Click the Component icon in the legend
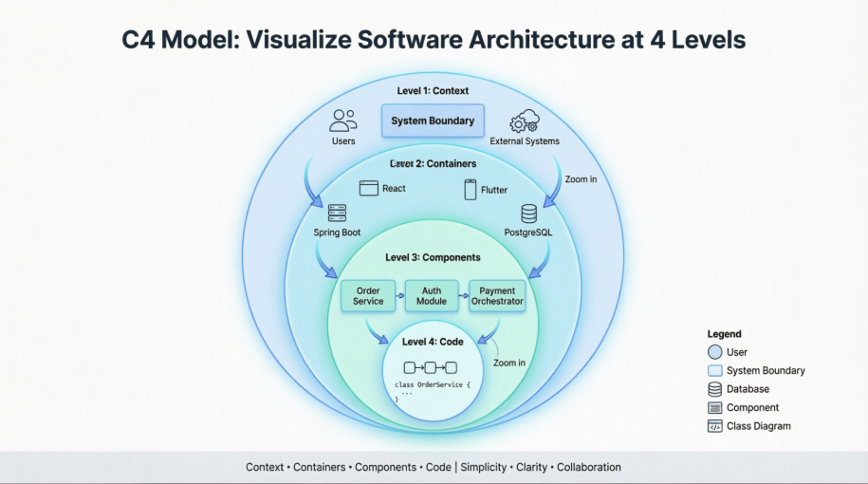868x484 pixels. (715, 407)
